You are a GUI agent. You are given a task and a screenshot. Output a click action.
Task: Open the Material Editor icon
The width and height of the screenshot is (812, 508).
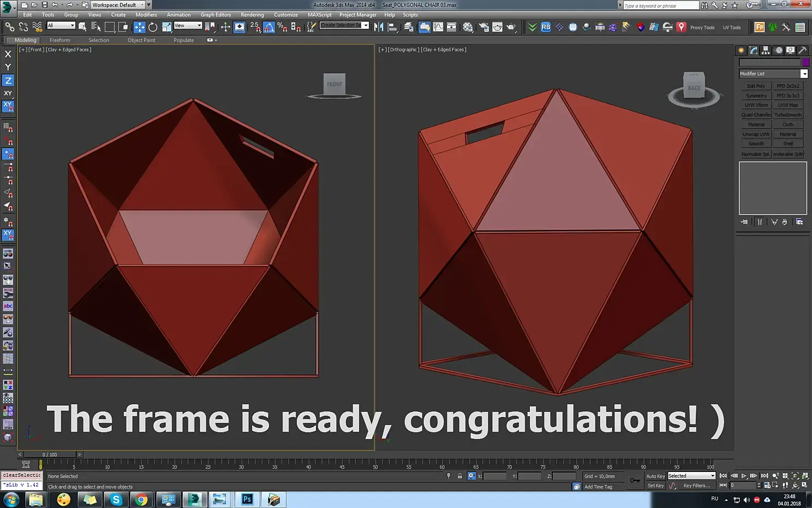(468, 27)
